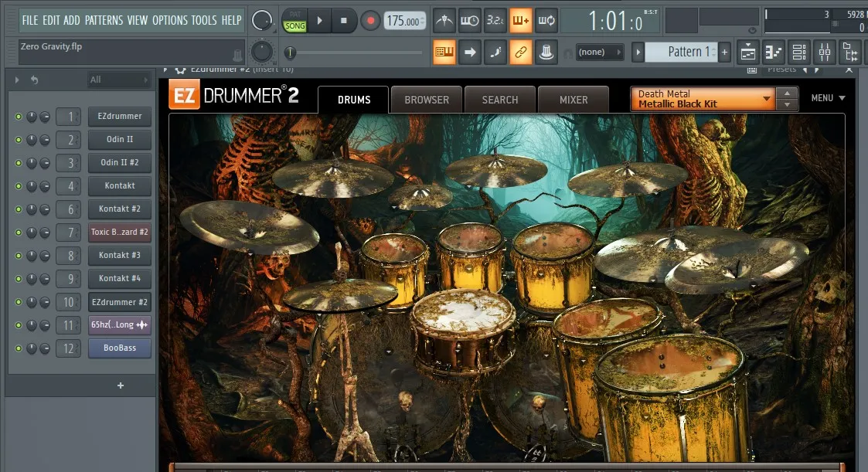Expand channel rack options arrow beside undo
Screen dimensions: 868x472
pyautogui.click(x=16, y=80)
